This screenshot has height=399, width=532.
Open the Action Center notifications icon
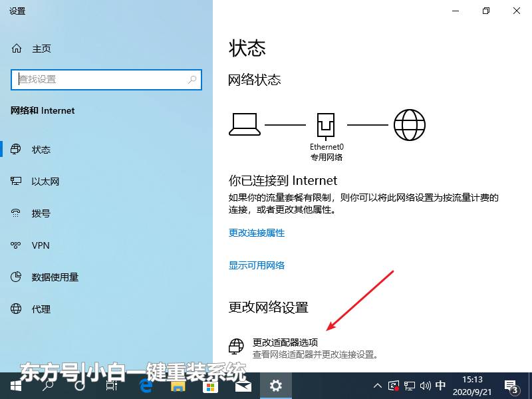[x=511, y=386]
